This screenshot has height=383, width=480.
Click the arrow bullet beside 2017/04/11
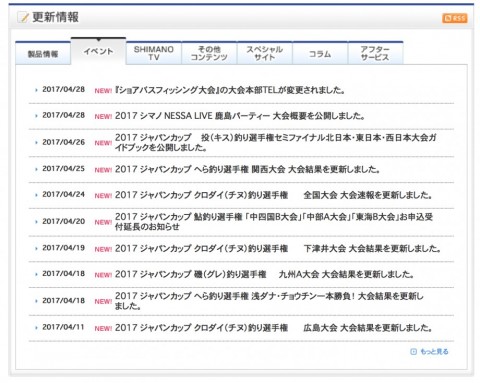coord(36,328)
